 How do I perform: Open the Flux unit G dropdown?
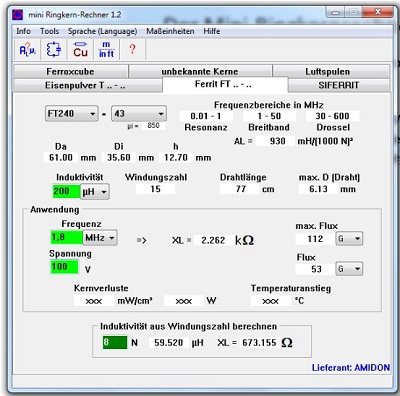[349, 269]
